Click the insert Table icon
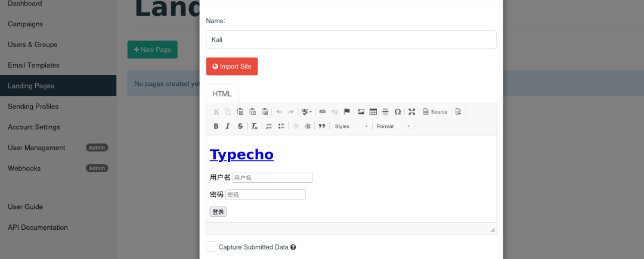Screen dimensions: 644x259 [373, 112]
